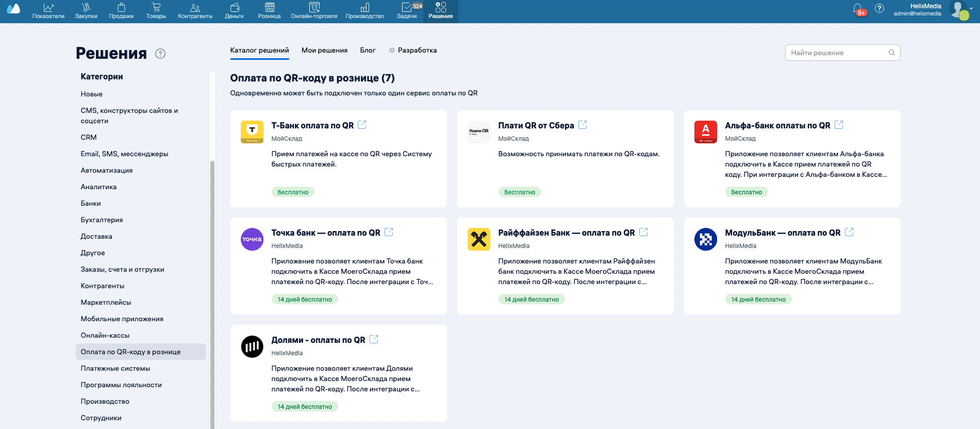This screenshot has height=429, width=980.
Task: Open the Решения section in top bar
Action: (441, 11)
